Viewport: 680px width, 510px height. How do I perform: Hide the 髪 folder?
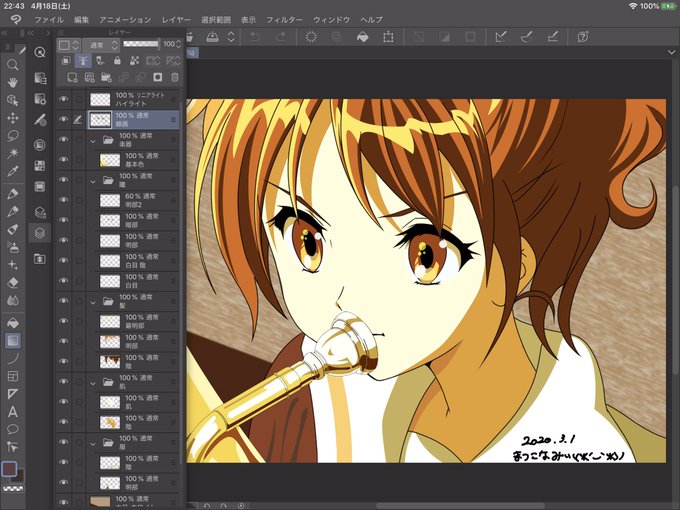click(64, 301)
